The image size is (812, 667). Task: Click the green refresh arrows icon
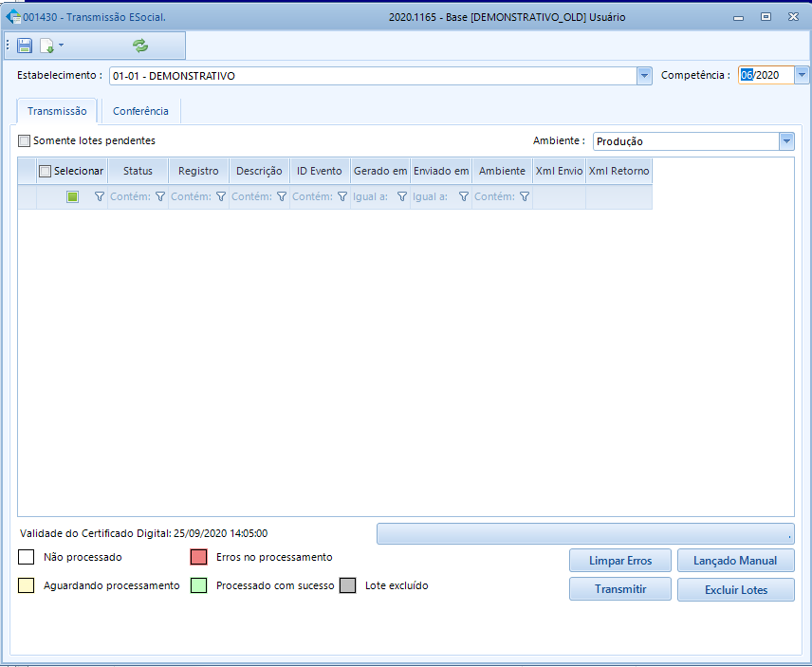point(140,46)
